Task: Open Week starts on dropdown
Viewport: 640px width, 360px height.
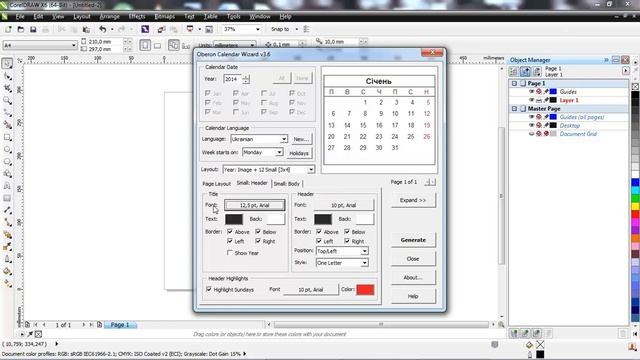Action: point(279,152)
